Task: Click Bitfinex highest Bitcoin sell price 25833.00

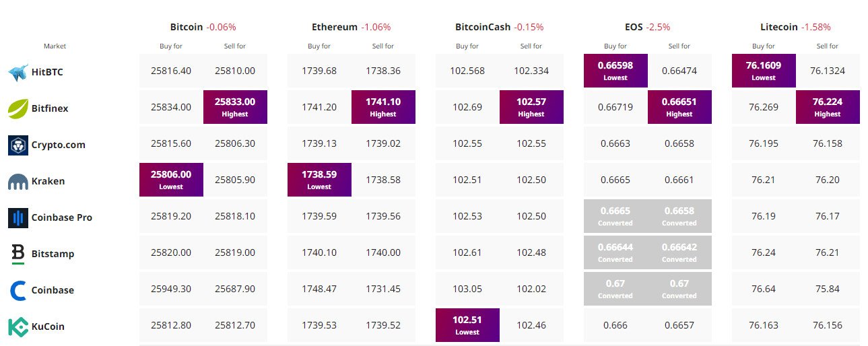Action: (235, 107)
